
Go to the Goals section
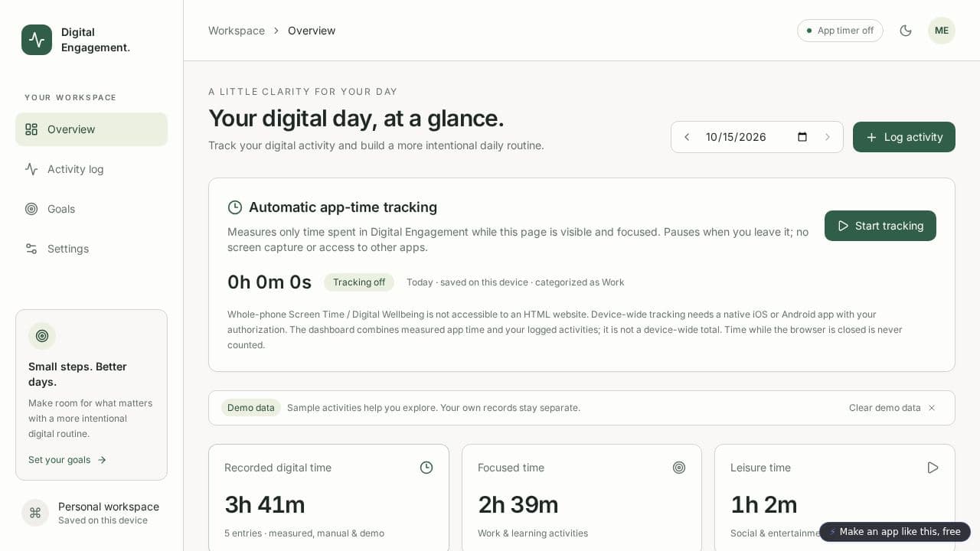pyautogui.click(x=91, y=209)
